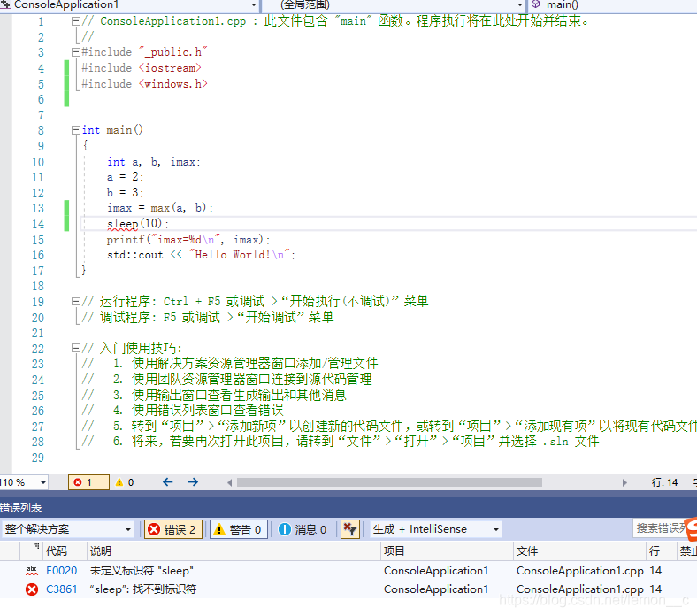Open the global scope (全局范围) dropdown
This screenshot has width=697, height=616.
[x=519, y=5]
